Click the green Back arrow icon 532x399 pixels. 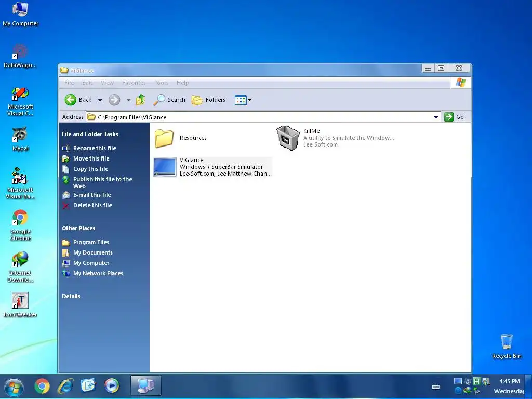click(x=71, y=100)
